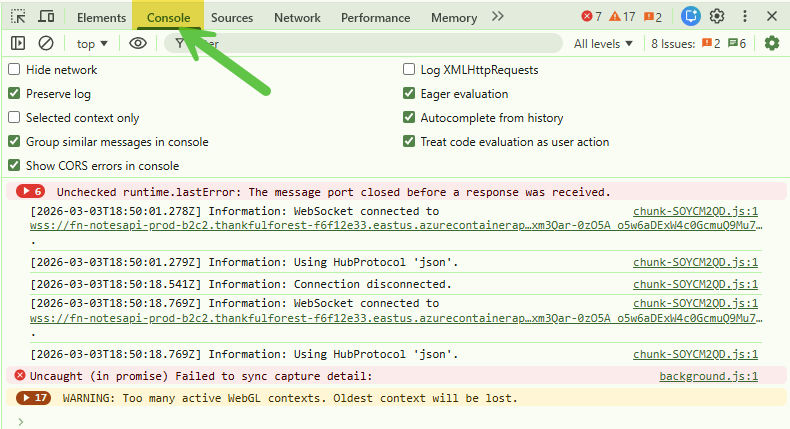Open chunk-SOYCM2QD.js:1 link for 18:50:01.278Z message

(x=695, y=211)
